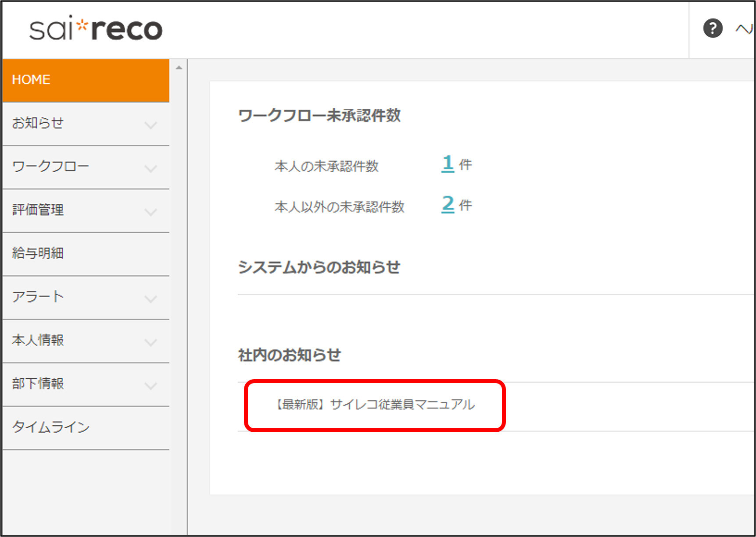
Task: Expand the 評価管理 chevron
Action: click(x=150, y=212)
